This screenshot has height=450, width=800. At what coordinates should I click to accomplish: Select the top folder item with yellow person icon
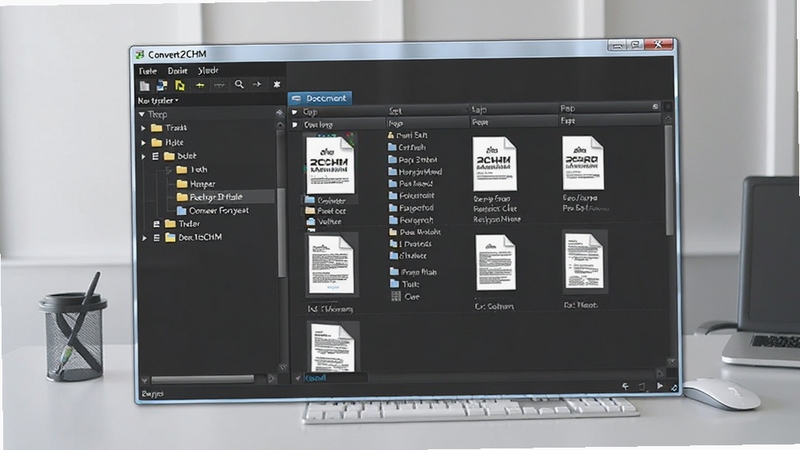pyautogui.click(x=407, y=135)
